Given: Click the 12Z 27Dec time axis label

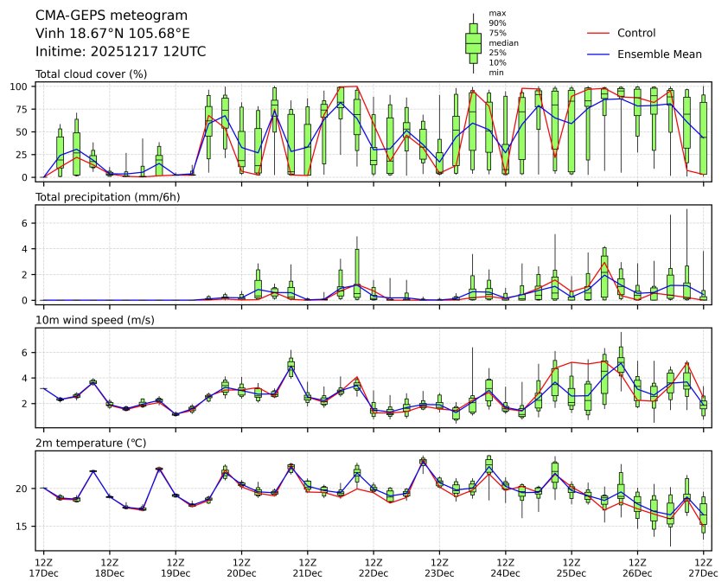Looking at the screenshot, I should pyautogui.click(x=703, y=567).
